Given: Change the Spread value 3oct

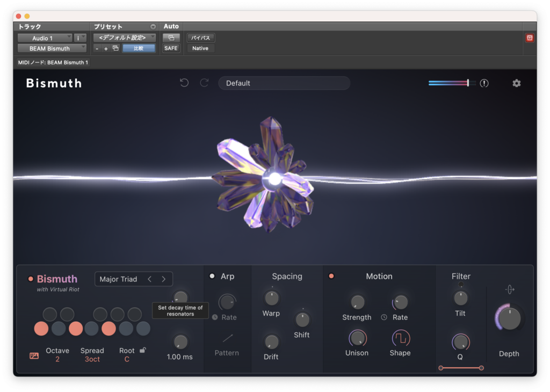Looking at the screenshot, I should point(92,359).
